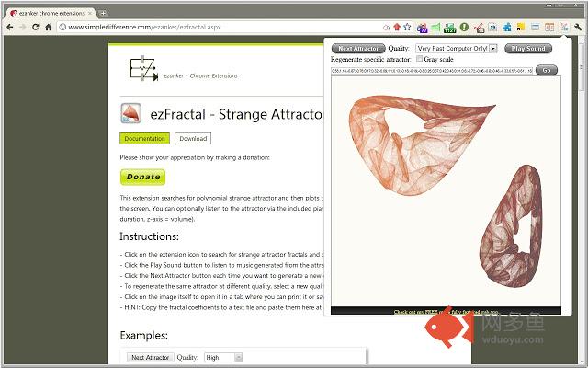The height and width of the screenshot is (368, 588).
Task: Click the browser address bar URL
Action: [145, 27]
